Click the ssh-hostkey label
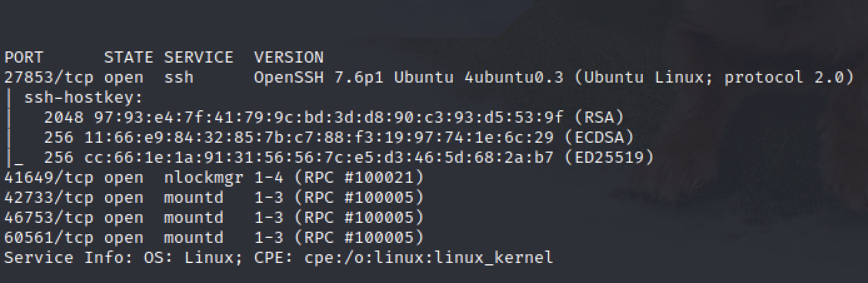This screenshot has width=868, height=283. click(x=84, y=98)
